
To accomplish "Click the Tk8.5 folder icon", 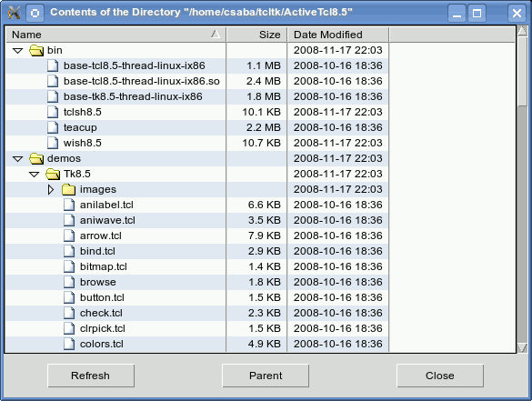I will [x=53, y=174].
